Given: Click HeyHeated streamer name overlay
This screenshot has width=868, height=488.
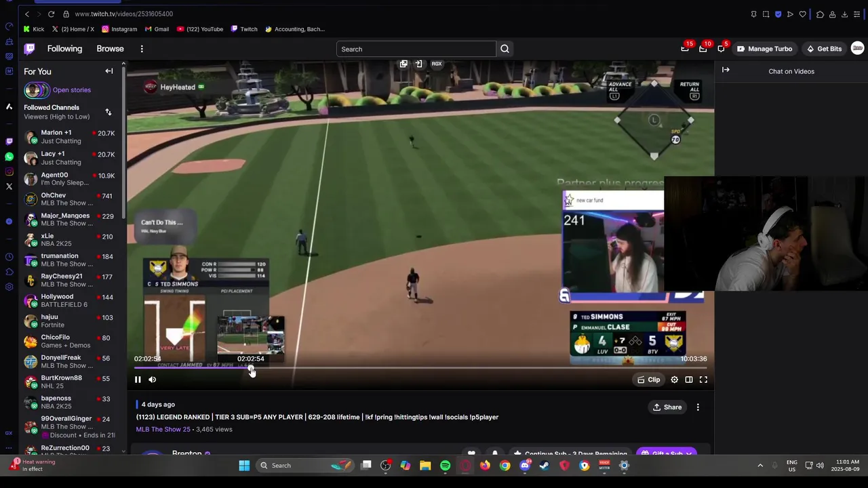Looking at the screenshot, I should (x=178, y=87).
